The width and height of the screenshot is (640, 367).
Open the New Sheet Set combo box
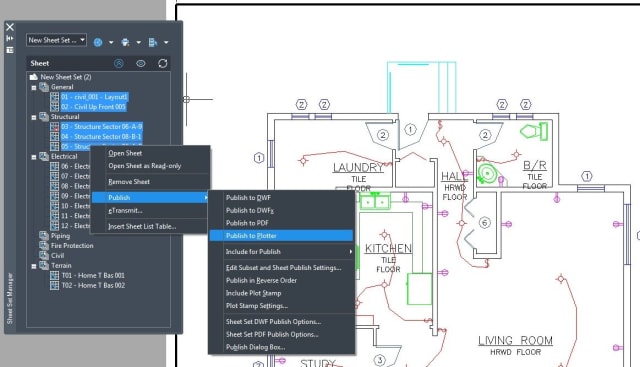point(56,40)
